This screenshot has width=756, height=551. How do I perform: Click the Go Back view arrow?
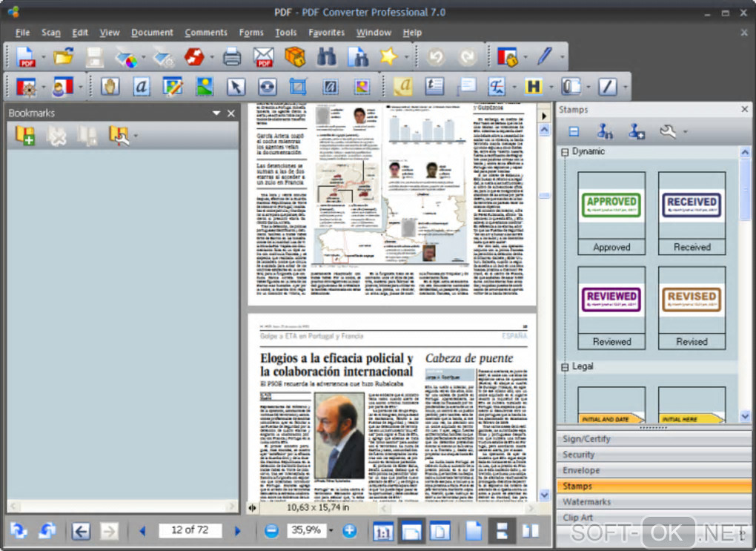point(81,531)
